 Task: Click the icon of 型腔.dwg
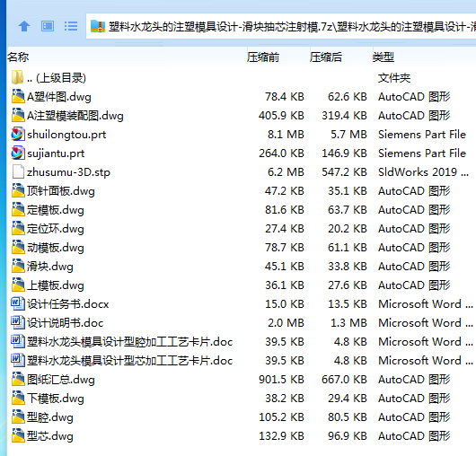(18, 417)
